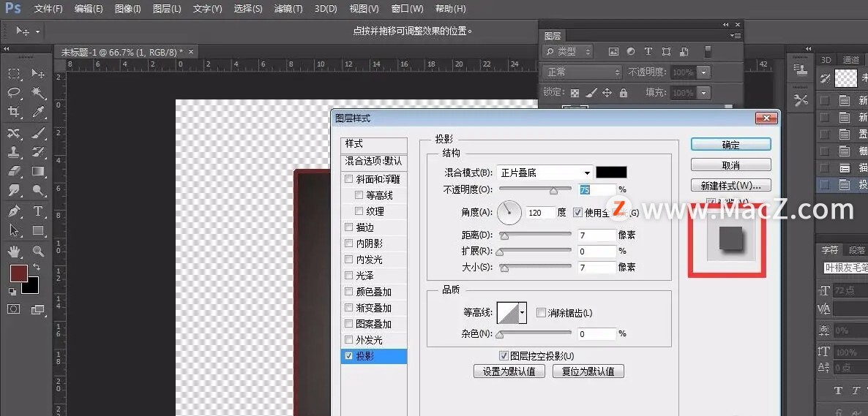Switch to 通道 panel tab
Viewport: 868px width, 416px height.
(x=851, y=60)
